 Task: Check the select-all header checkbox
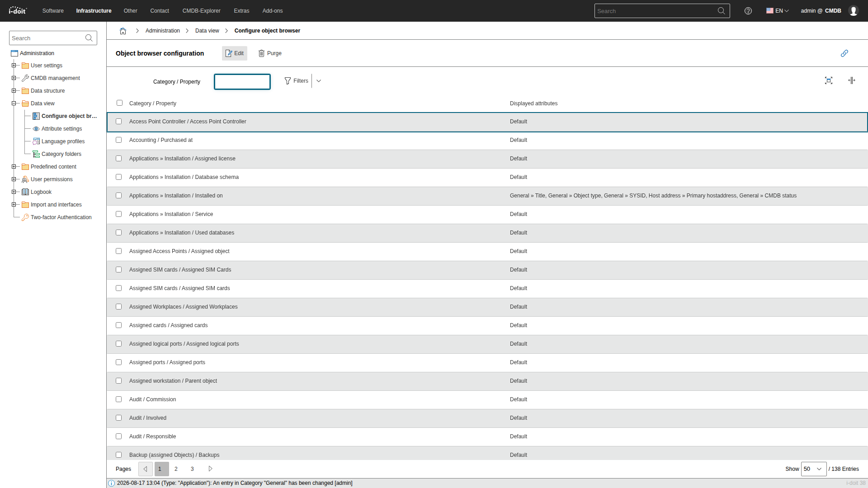pos(119,103)
